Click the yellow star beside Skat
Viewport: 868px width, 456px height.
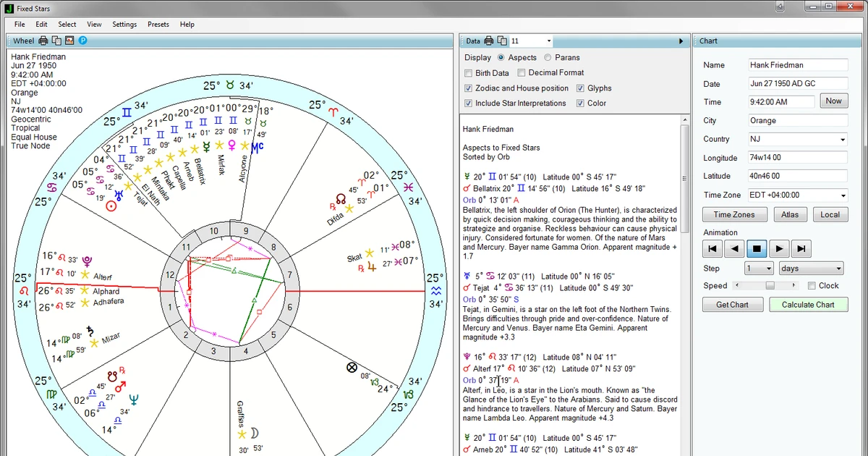pyautogui.click(x=370, y=253)
